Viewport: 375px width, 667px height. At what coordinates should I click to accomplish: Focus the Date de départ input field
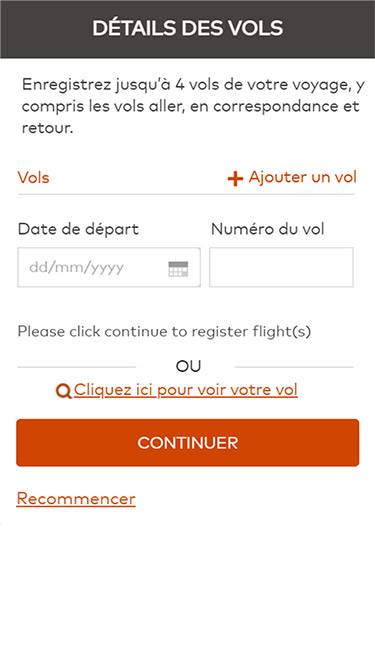pyautogui.click(x=109, y=267)
